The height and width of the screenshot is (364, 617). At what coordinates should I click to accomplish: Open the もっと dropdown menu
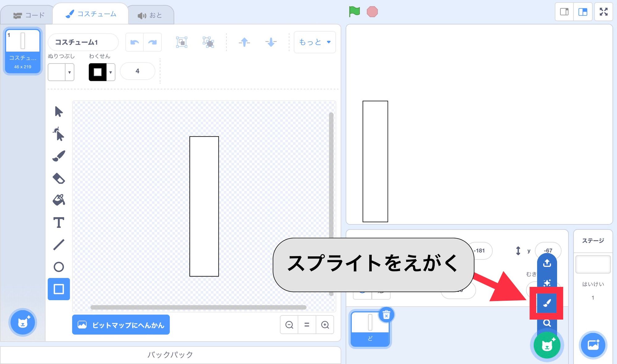[315, 42]
